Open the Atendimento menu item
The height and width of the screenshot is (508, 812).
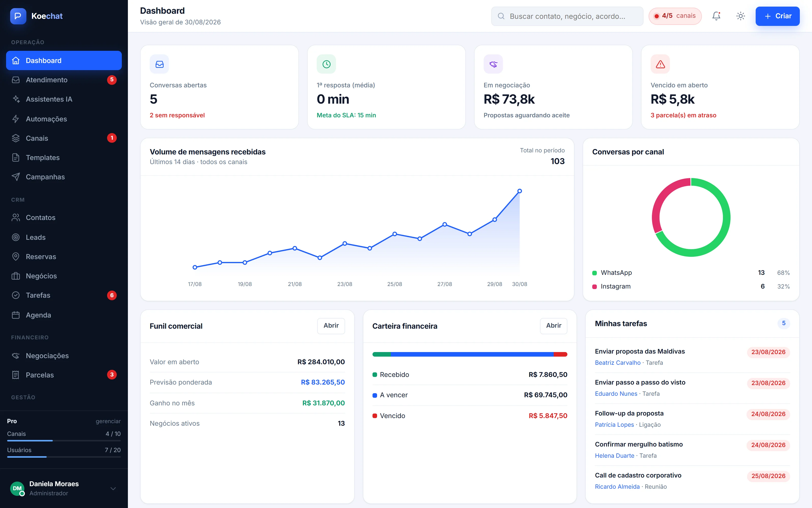tap(64, 80)
